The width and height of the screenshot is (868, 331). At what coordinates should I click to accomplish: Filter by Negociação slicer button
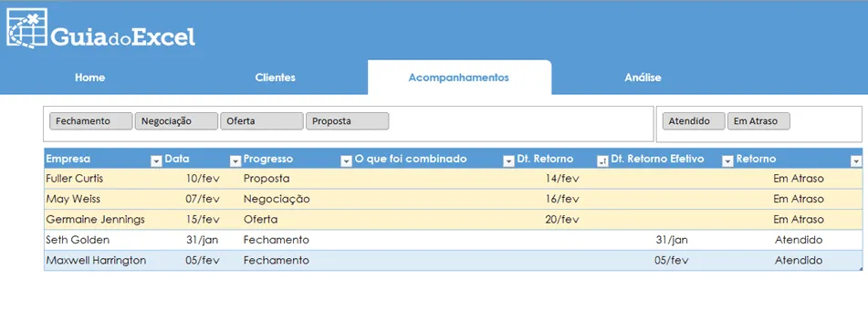click(176, 121)
